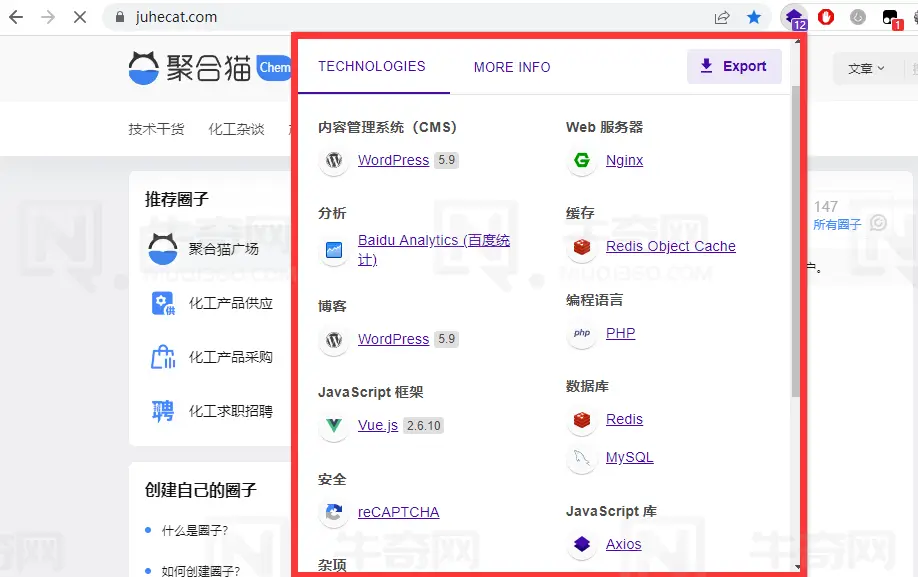Open the Vue.js link
This screenshot has height=577, width=918.
tap(378, 425)
